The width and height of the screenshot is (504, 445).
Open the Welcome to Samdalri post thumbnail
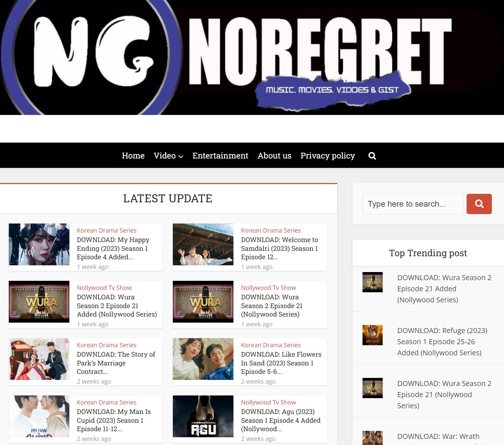[x=203, y=244]
